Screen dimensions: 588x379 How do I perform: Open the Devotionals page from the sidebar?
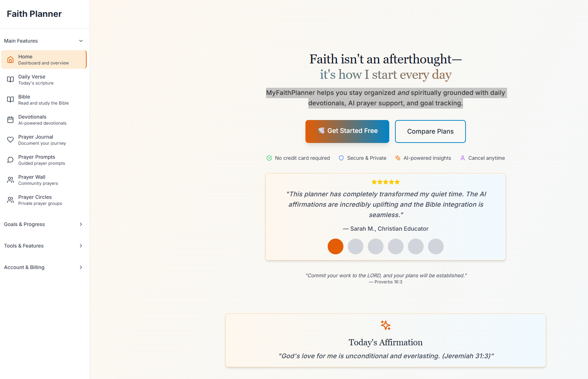coord(42,120)
